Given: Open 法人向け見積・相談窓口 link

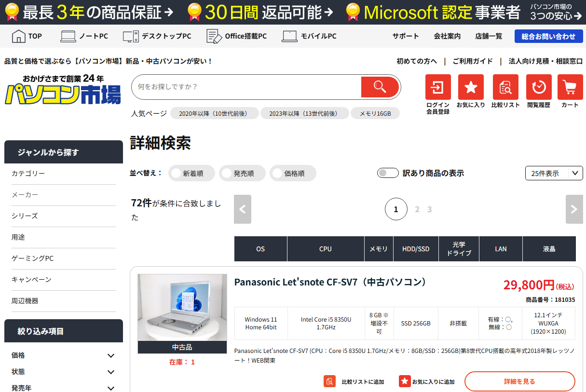Looking at the screenshot, I should coord(545,61).
